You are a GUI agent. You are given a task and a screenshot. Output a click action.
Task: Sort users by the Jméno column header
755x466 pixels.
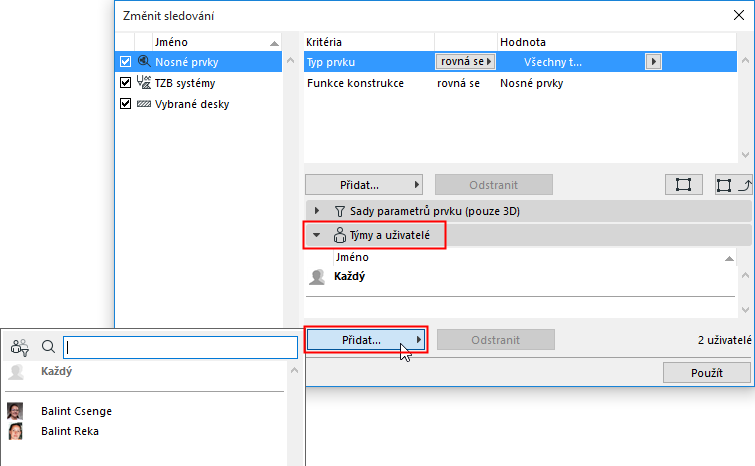[x=534, y=257]
